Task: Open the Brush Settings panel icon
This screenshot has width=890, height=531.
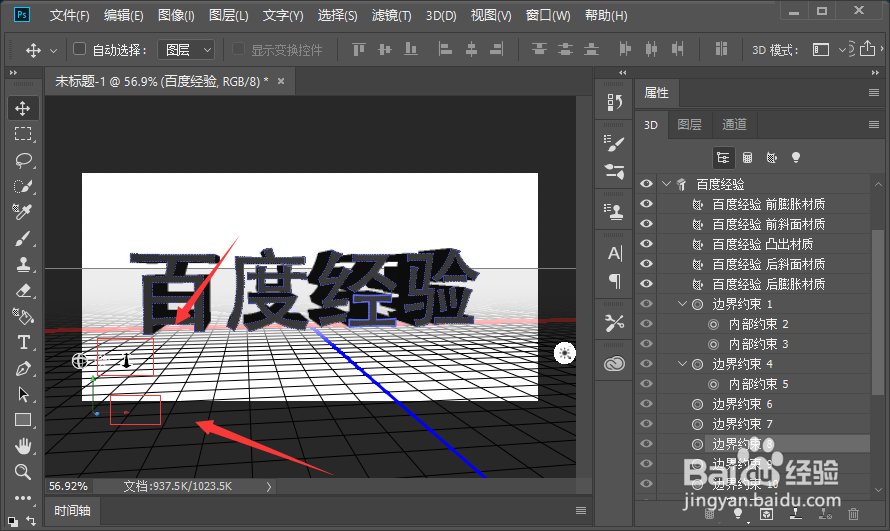Action: pyautogui.click(x=614, y=144)
